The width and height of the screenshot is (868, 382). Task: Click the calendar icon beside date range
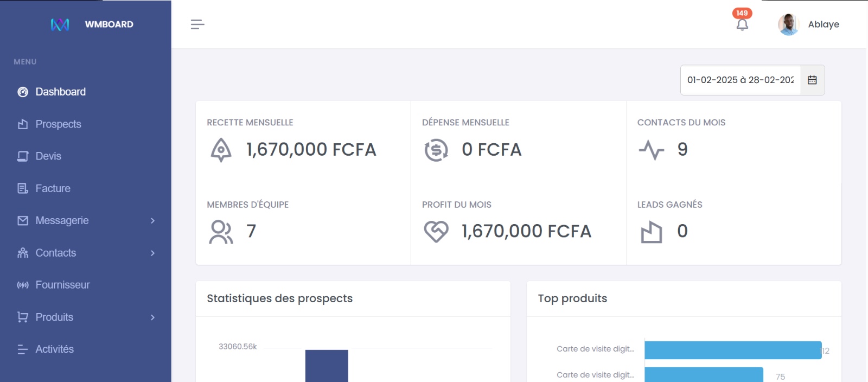pyautogui.click(x=812, y=80)
